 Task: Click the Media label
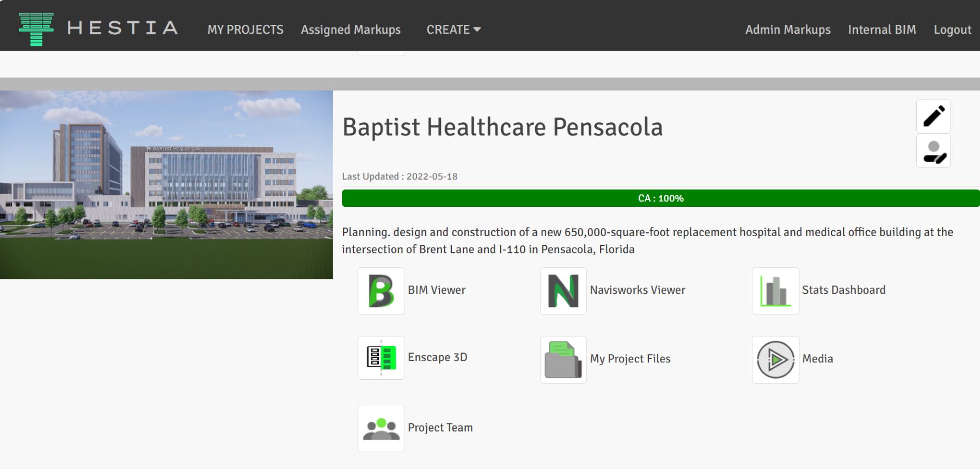point(818,359)
